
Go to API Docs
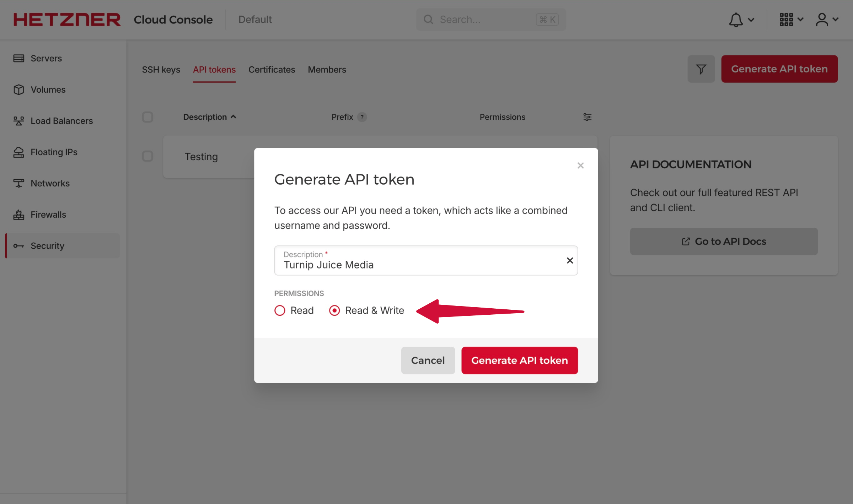pos(724,241)
